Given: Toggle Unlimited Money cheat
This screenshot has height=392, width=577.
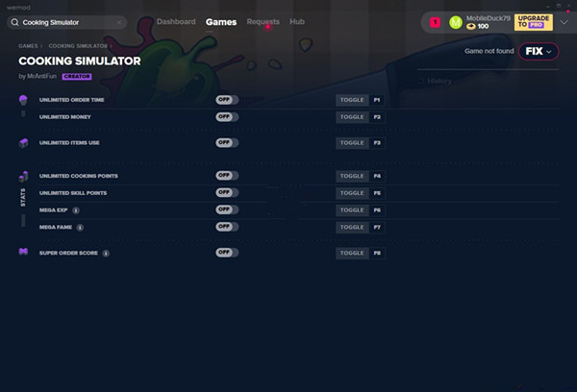Looking at the screenshot, I should 227,117.
